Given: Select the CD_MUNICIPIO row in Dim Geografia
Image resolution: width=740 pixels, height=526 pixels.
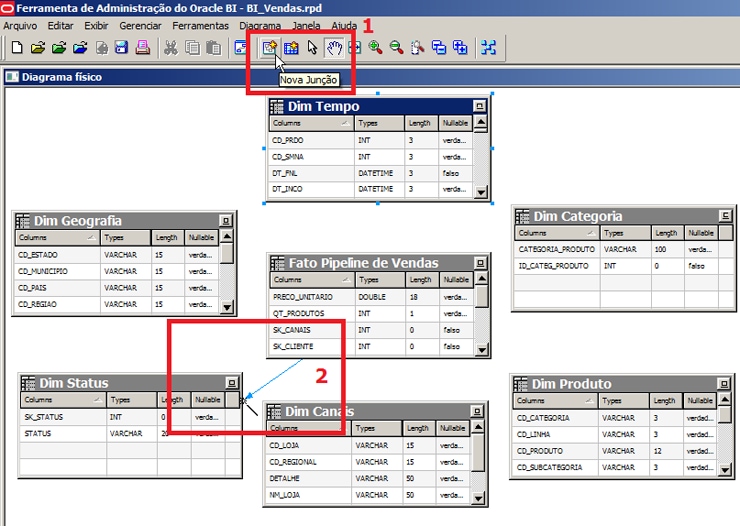Looking at the screenshot, I should click(117, 271).
